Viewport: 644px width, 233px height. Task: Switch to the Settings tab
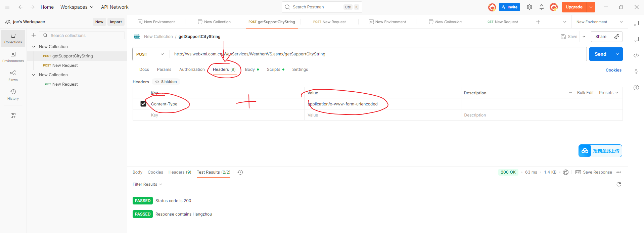[x=300, y=69]
